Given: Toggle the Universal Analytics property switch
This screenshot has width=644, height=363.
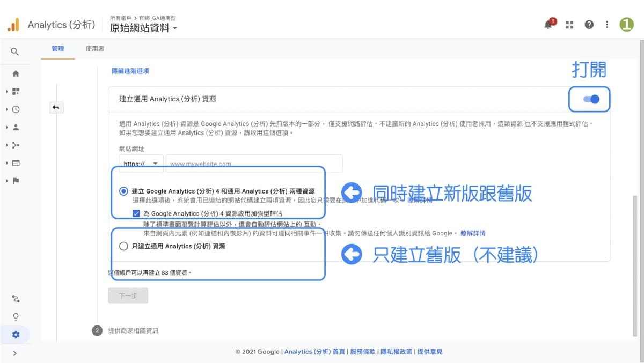Looking at the screenshot, I should tap(591, 99).
